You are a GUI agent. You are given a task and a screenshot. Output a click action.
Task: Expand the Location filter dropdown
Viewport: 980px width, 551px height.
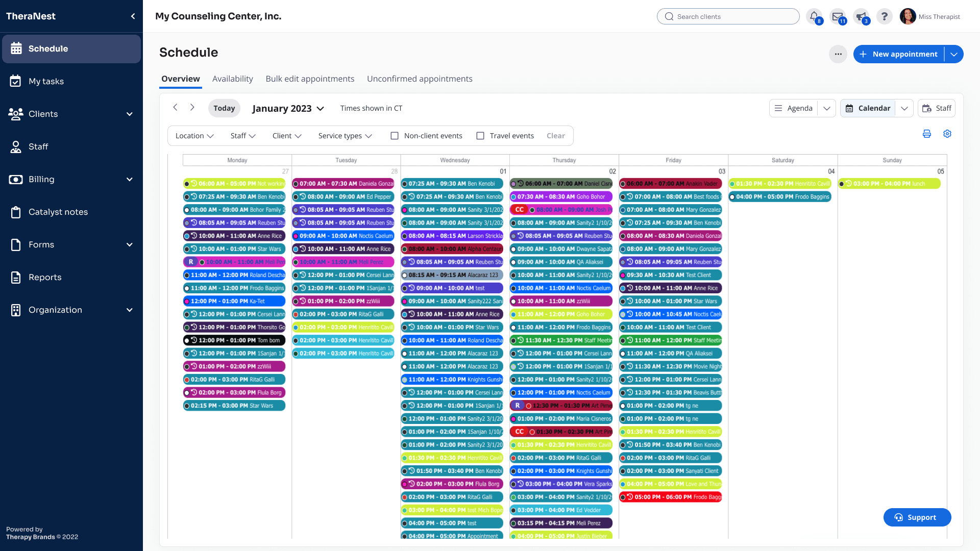click(x=194, y=136)
